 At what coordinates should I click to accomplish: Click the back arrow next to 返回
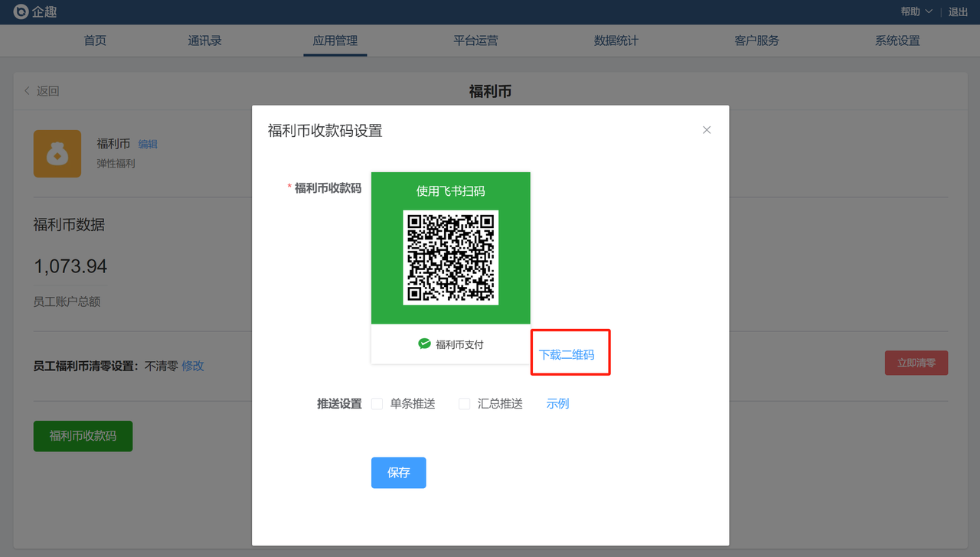[28, 91]
